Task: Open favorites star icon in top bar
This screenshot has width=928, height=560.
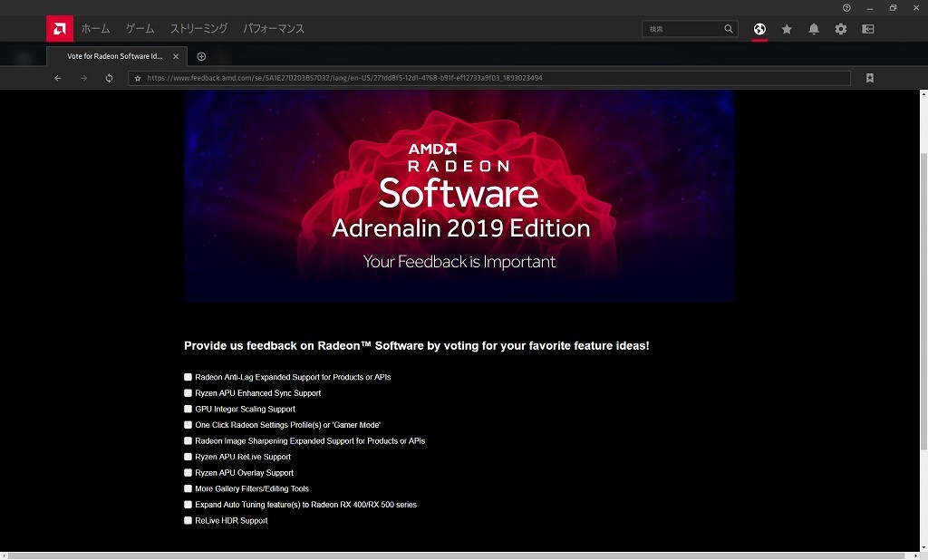Action: pyautogui.click(x=787, y=29)
